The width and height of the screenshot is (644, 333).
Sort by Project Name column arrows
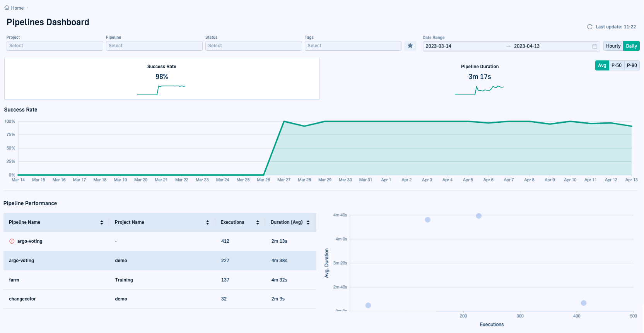207,222
